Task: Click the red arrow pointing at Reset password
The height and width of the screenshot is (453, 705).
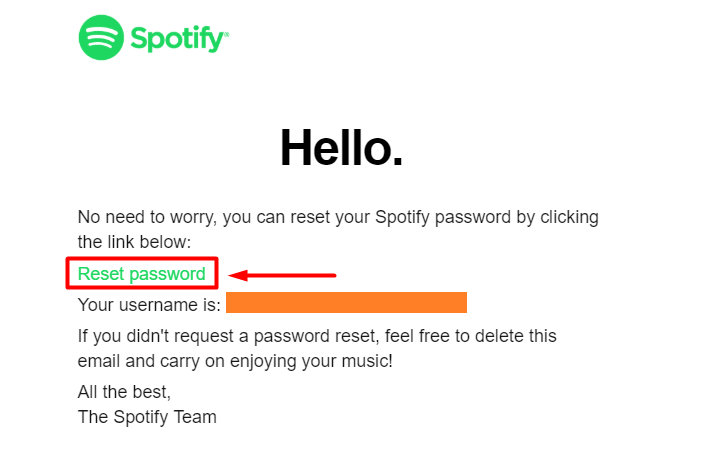Action: tap(282, 275)
